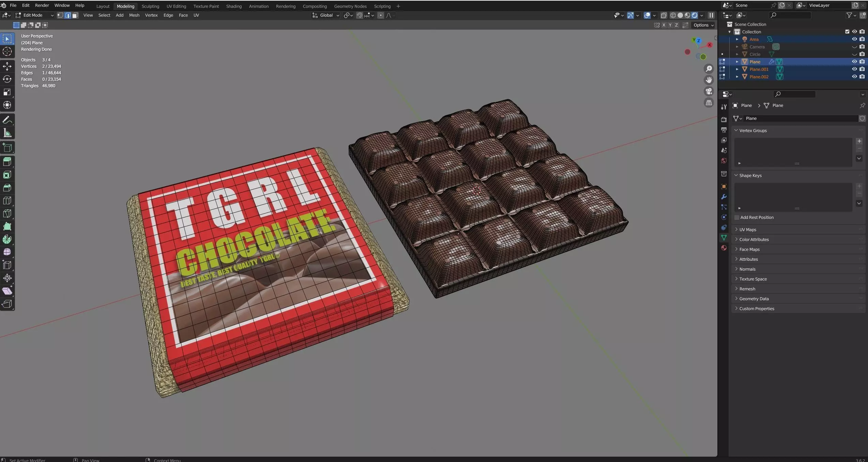
Task: Activate the Move tool
Action: [7, 66]
